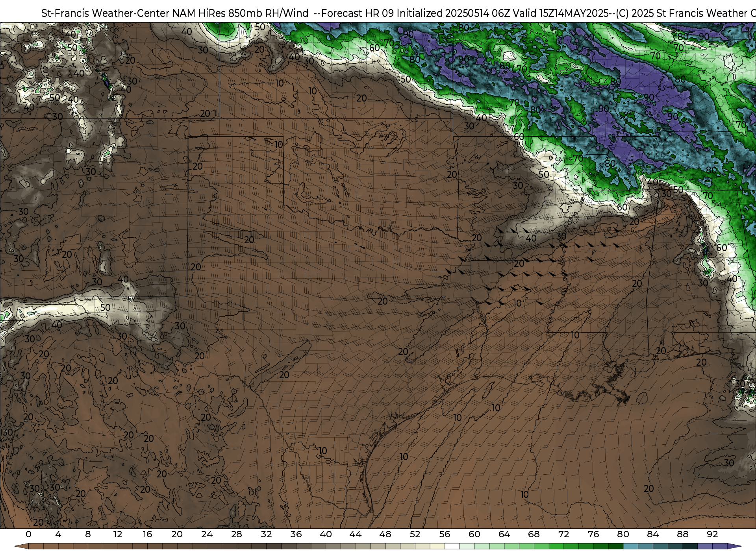
Task: Click the colorbar label '56'
Action: click(x=445, y=534)
